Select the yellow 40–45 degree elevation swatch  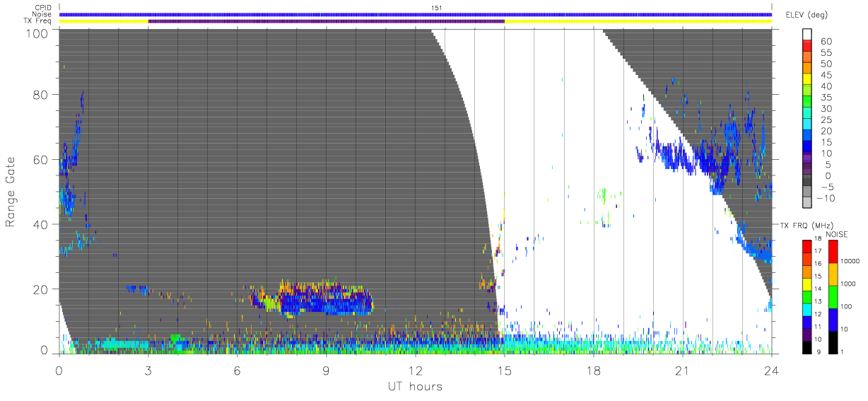click(x=807, y=81)
